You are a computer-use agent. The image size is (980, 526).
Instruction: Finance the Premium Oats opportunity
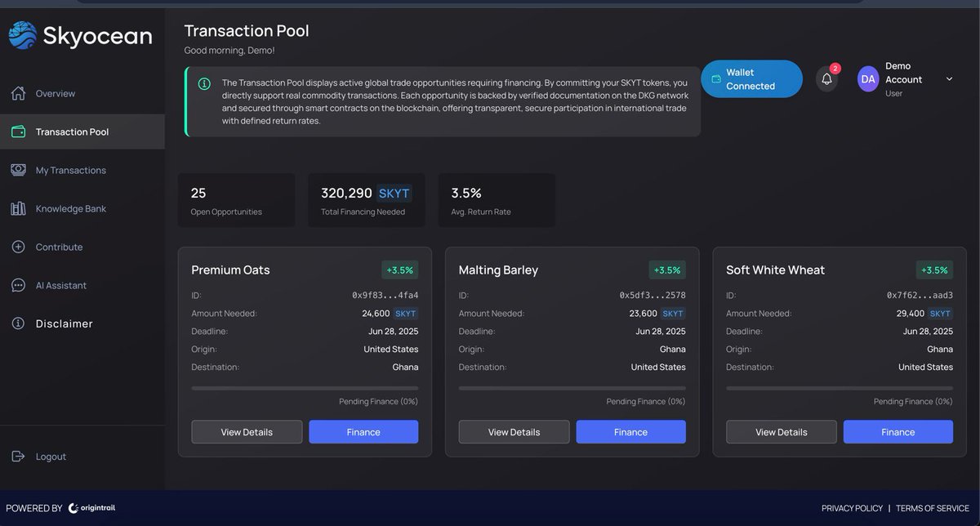pos(363,432)
